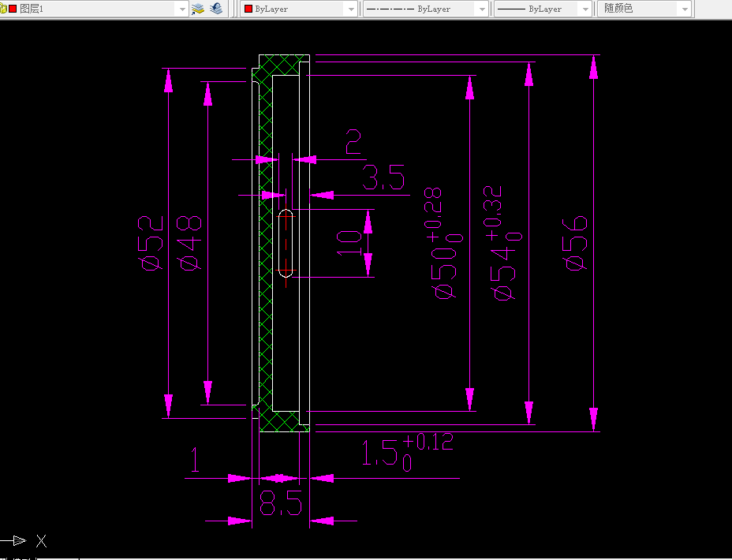Select the ø48 dimension text
732x560 pixels.
click(189, 243)
